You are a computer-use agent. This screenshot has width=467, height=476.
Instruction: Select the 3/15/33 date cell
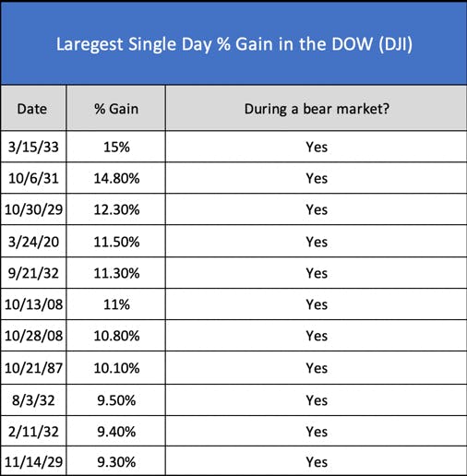pos(33,147)
